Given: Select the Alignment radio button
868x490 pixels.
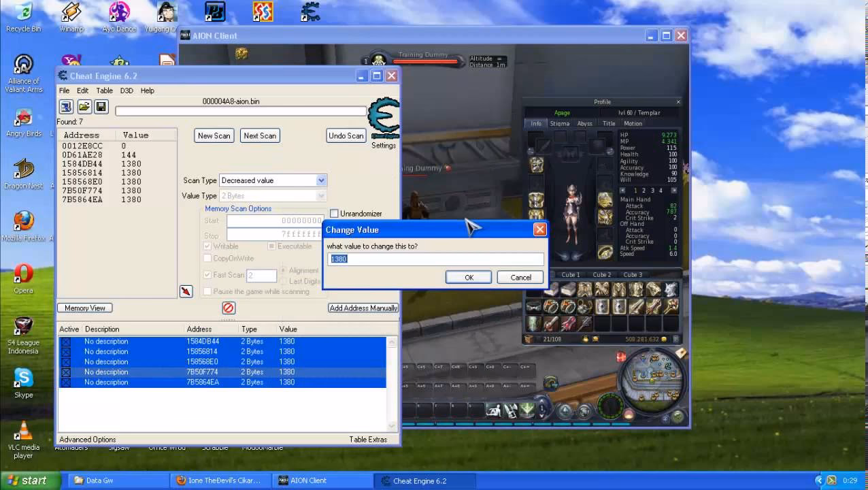Looking at the screenshot, I should (284, 270).
